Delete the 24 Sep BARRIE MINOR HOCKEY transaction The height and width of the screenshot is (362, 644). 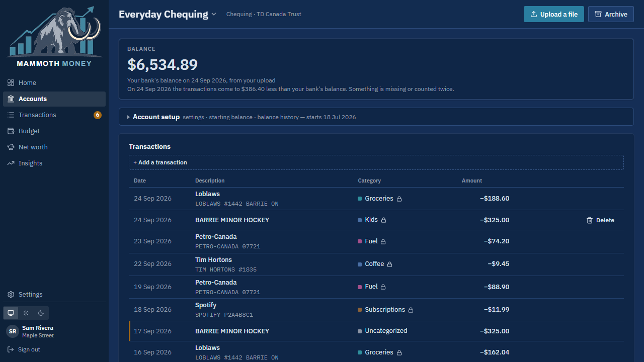[x=600, y=220]
